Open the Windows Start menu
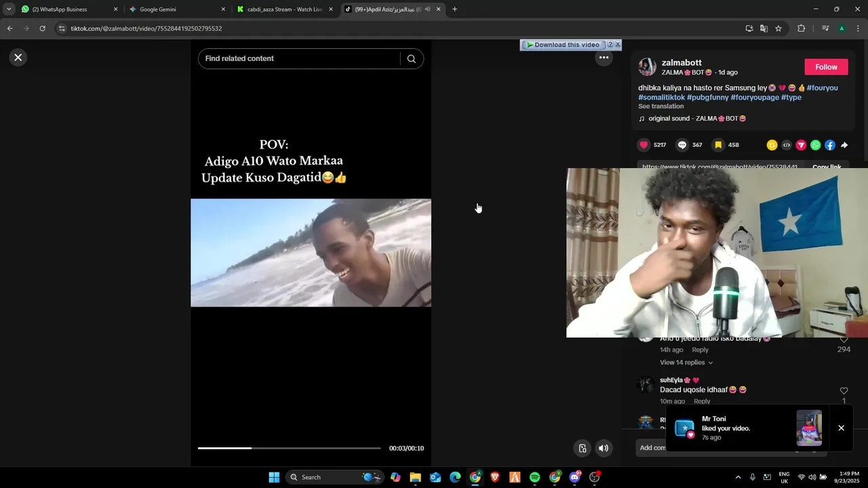868x488 pixels. (274, 477)
